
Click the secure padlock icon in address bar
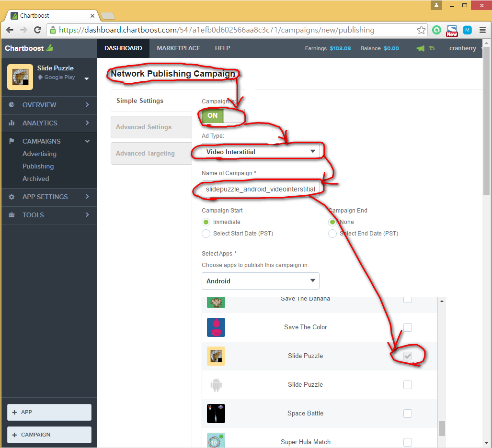point(53,30)
